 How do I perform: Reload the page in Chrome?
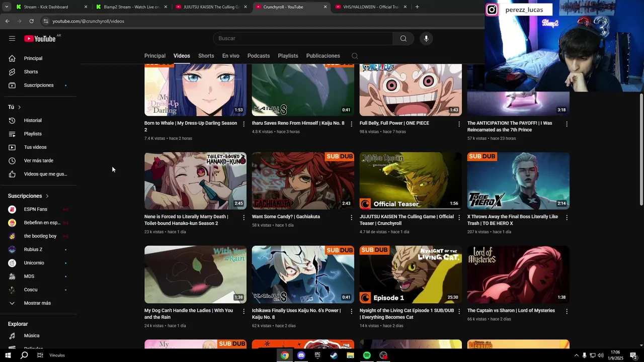[31, 21]
